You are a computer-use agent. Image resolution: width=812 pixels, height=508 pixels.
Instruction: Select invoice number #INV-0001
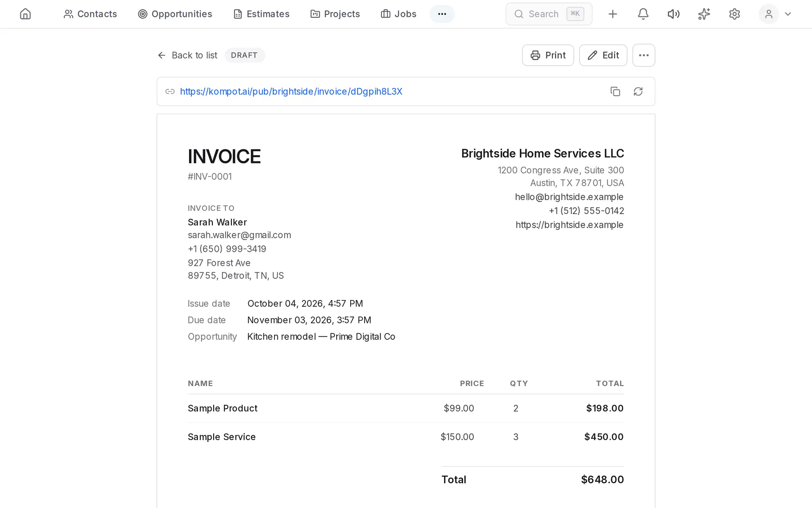coord(210,177)
